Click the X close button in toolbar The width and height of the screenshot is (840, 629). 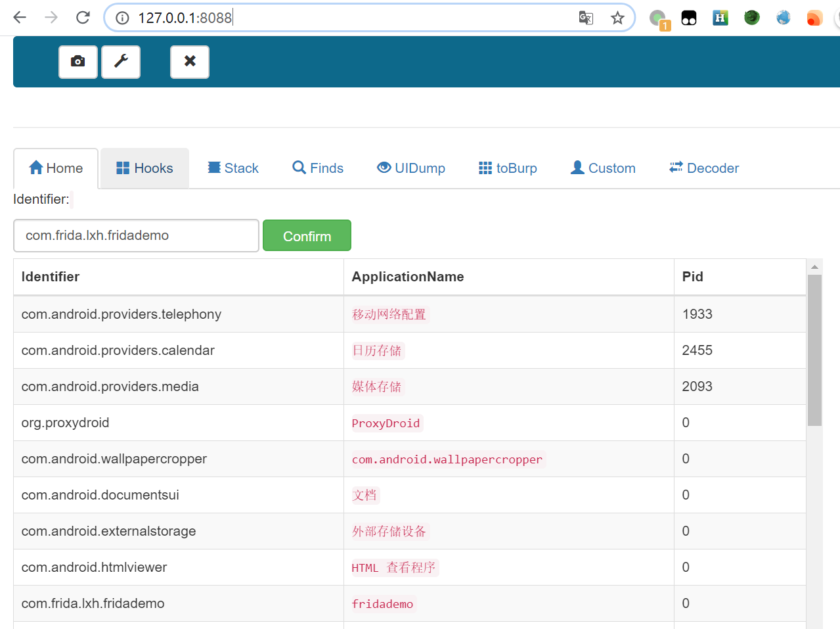tap(190, 62)
